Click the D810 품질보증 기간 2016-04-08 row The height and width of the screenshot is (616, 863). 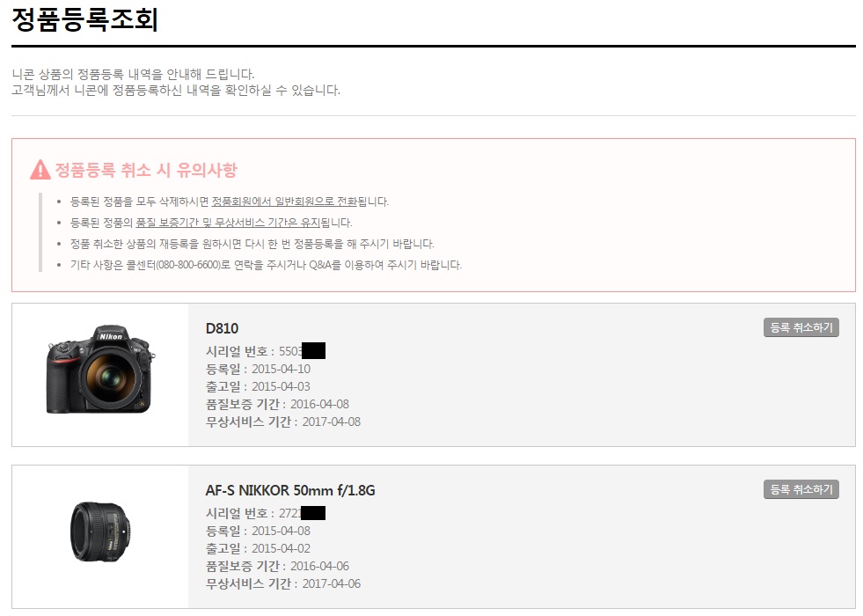277,404
